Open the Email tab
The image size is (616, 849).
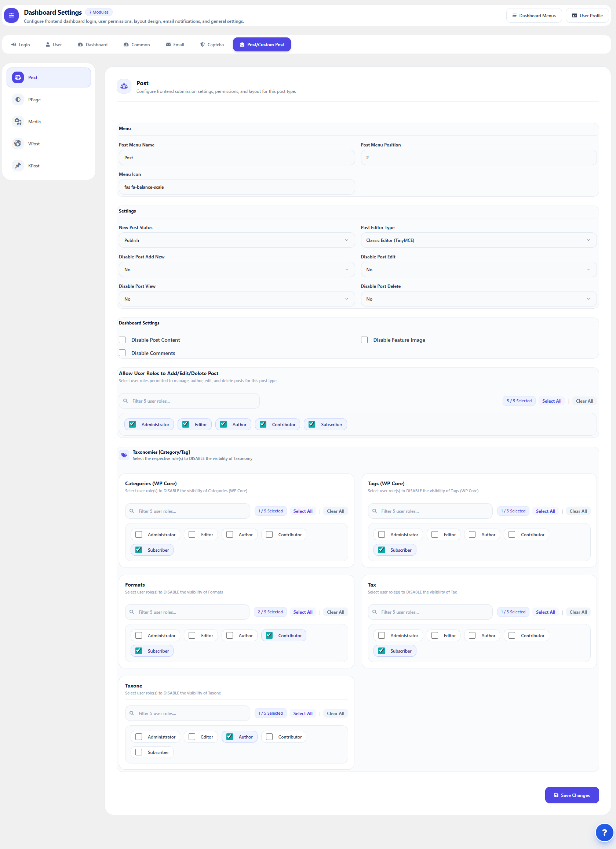[x=175, y=44]
